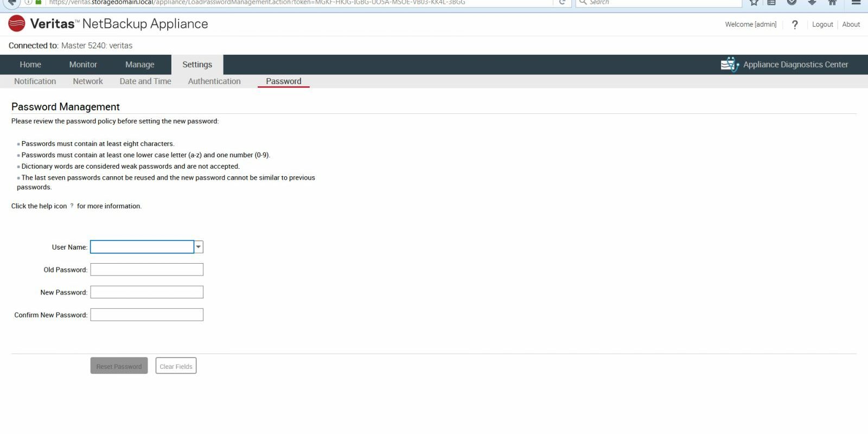This screenshot has height=434, width=868.
Task: Open the About link
Action: tap(851, 24)
